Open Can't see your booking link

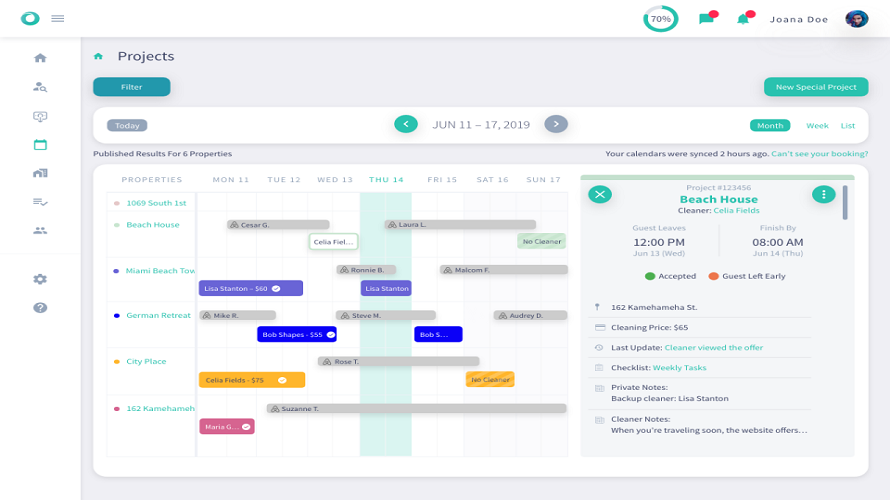pyautogui.click(x=819, y=154)
